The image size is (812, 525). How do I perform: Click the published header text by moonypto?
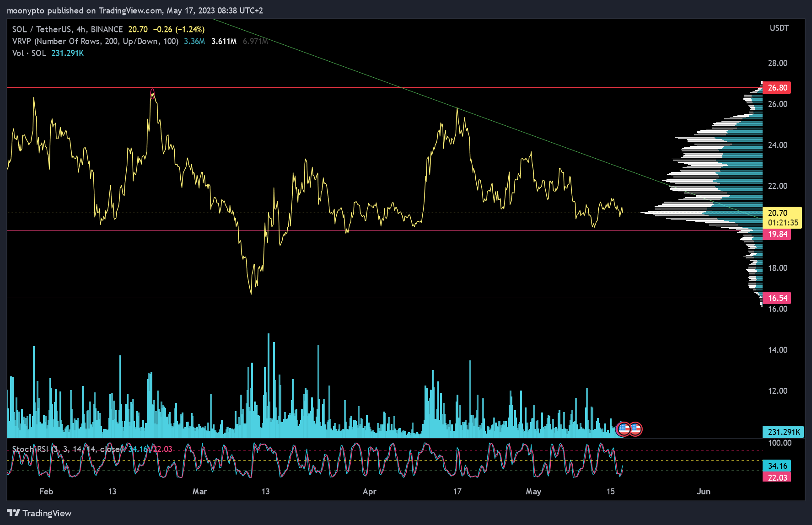135,11
